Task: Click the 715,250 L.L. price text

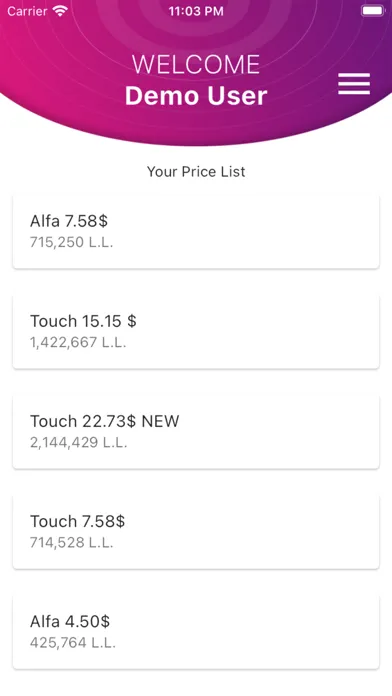Action: pos(71,242)
